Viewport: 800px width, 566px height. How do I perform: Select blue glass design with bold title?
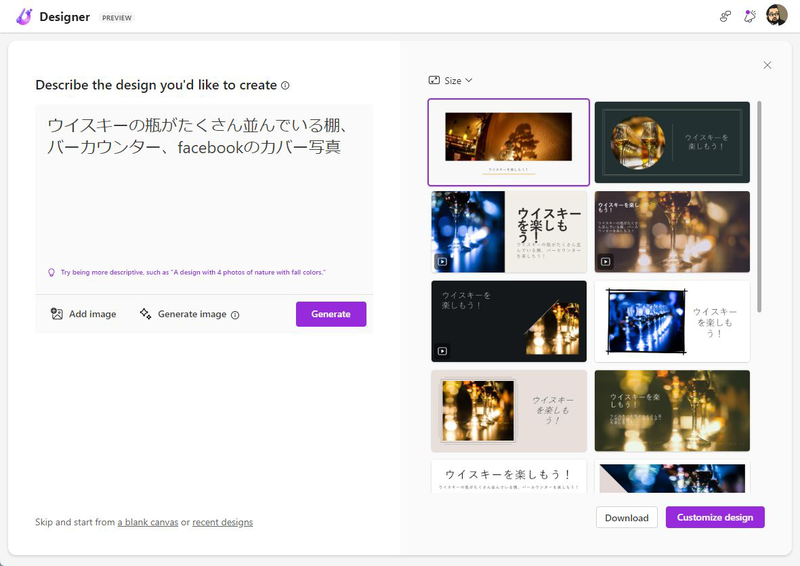tap(509, 232)
